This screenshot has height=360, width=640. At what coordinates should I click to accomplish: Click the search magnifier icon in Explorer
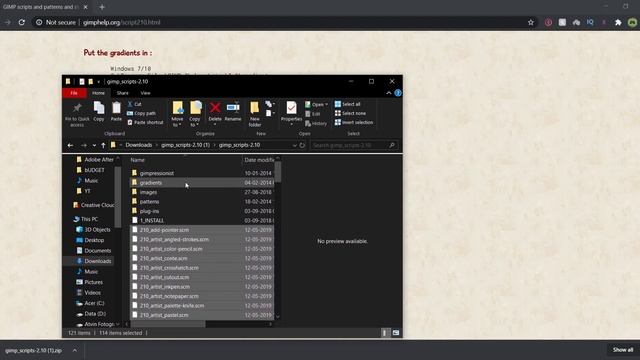point(392,145)
